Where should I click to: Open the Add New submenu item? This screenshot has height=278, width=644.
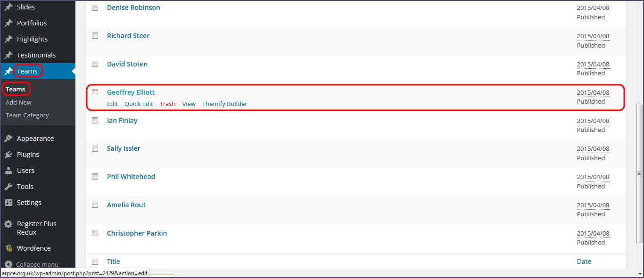point(19,102)
